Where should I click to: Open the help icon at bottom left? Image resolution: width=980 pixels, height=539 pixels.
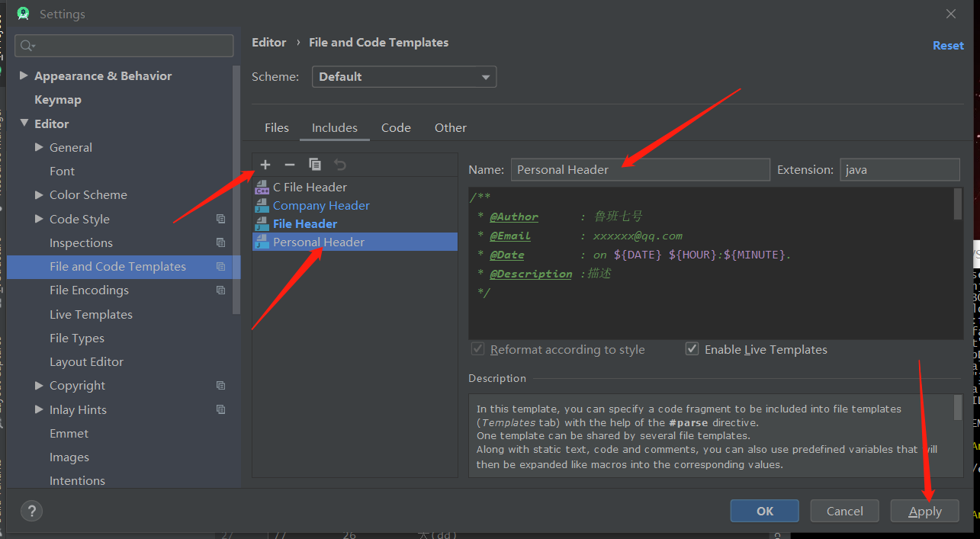click(31, 511)
